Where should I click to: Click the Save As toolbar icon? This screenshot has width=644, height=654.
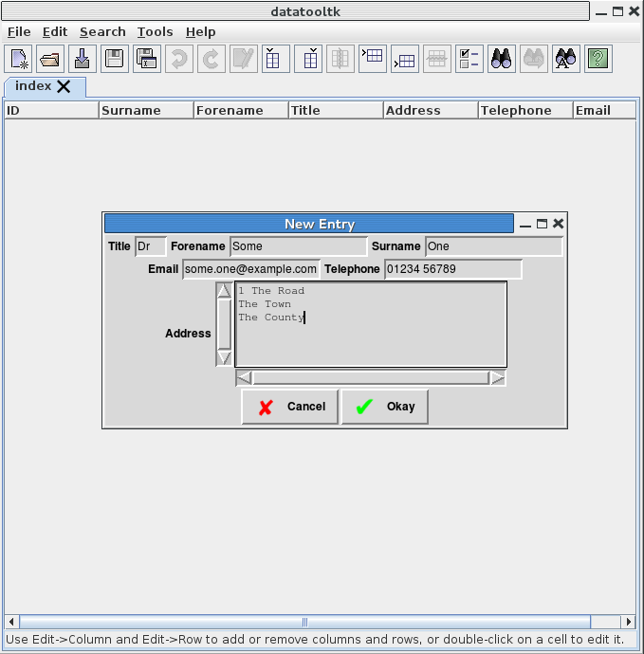[x=146, y=59]
